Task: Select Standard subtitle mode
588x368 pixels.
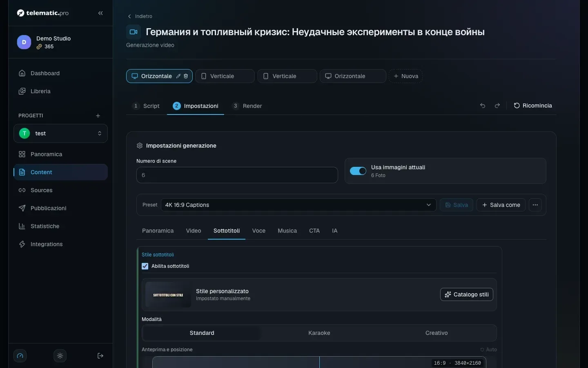Action: pos(202,333)
